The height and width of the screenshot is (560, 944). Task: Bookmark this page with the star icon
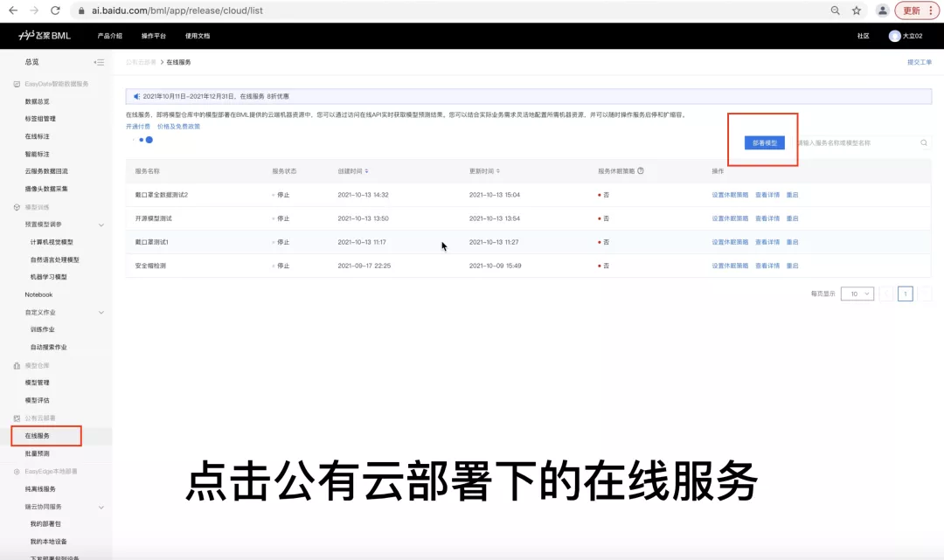856,10
